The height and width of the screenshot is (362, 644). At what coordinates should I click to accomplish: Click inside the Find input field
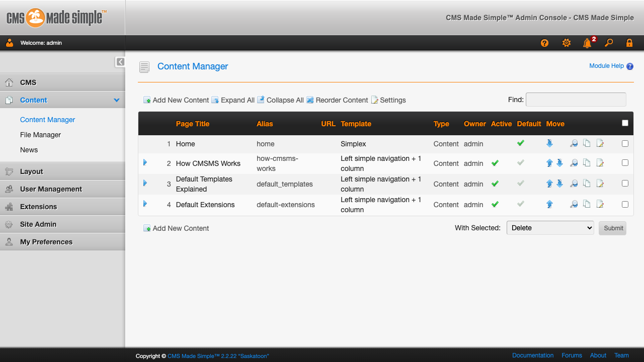[576, 100]
